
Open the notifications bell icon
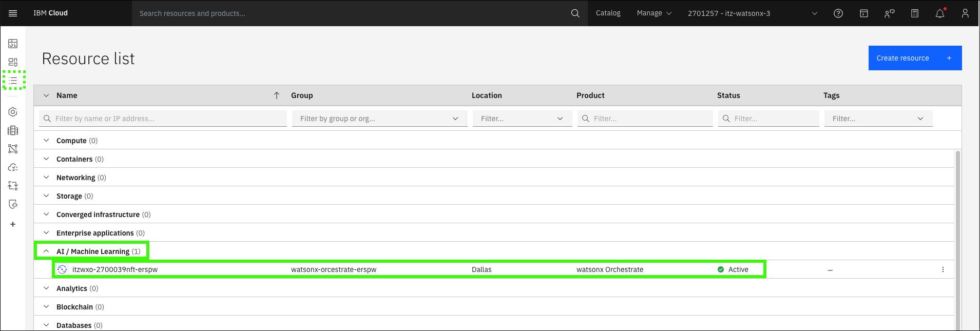click(940, 13)
